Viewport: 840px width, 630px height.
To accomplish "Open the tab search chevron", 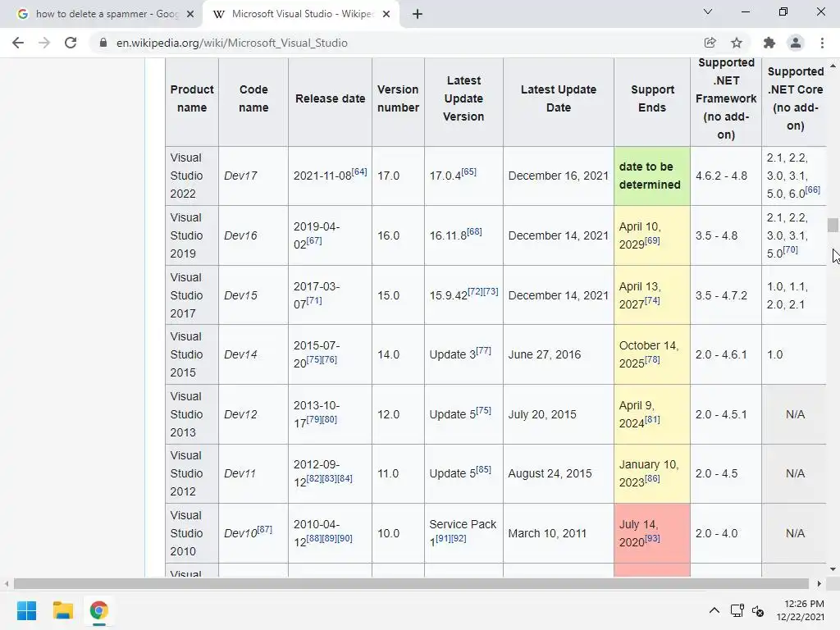I will coord(708,11).
